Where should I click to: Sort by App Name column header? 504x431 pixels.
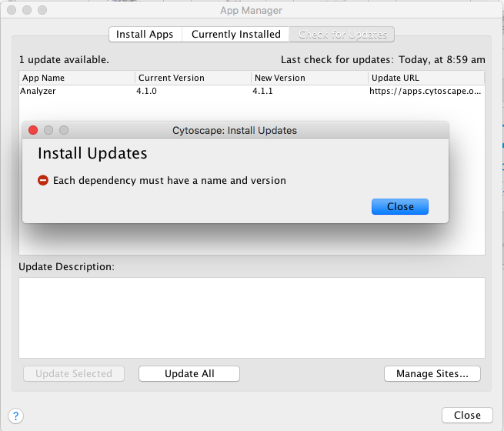coord(77,78)
